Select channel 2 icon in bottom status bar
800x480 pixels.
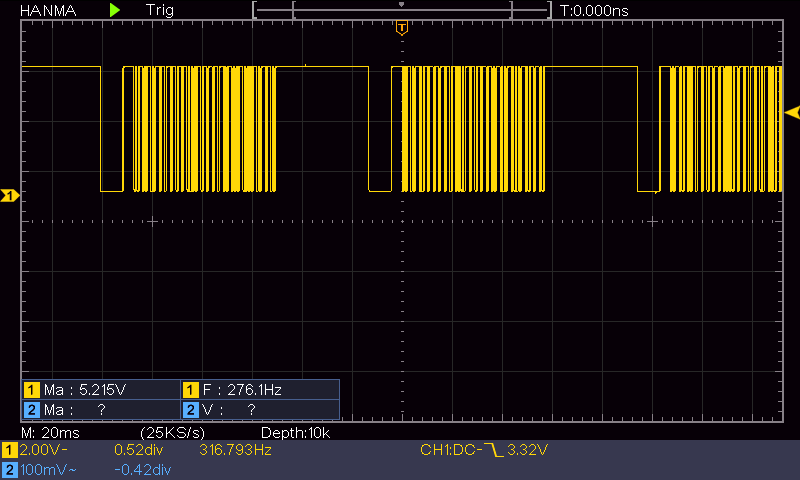[x=9, y=469]
